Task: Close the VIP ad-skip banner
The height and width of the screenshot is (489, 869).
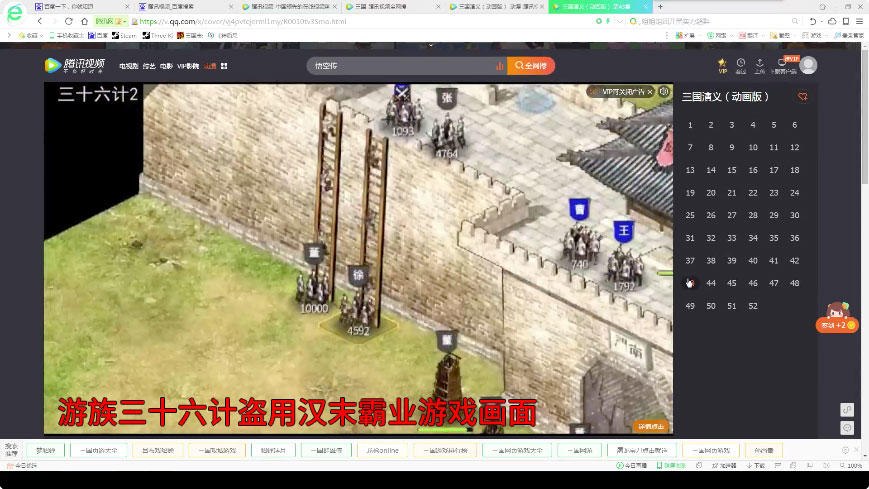Action: 650,91
